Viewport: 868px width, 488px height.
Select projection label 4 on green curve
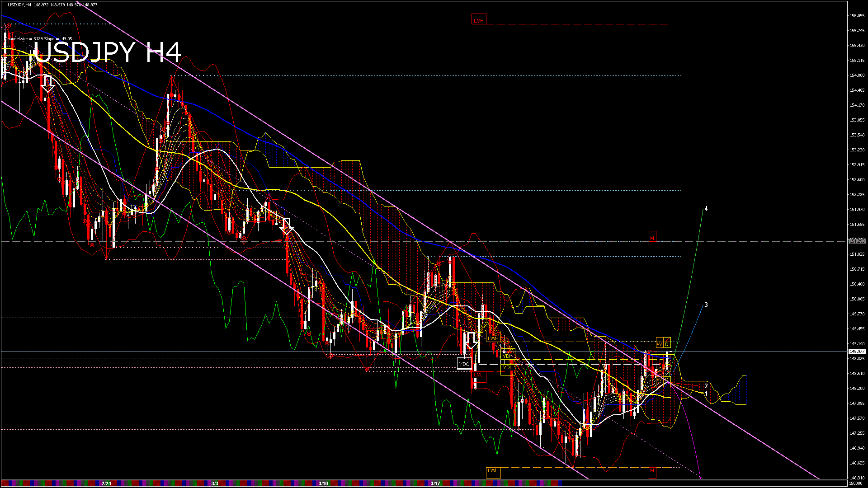(x=706, y=209)
